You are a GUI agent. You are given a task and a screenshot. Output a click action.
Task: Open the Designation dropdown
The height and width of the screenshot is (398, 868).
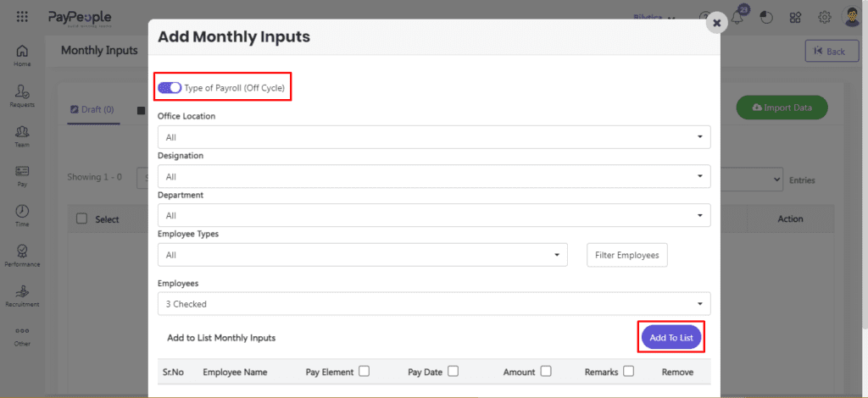click(434, 176)
